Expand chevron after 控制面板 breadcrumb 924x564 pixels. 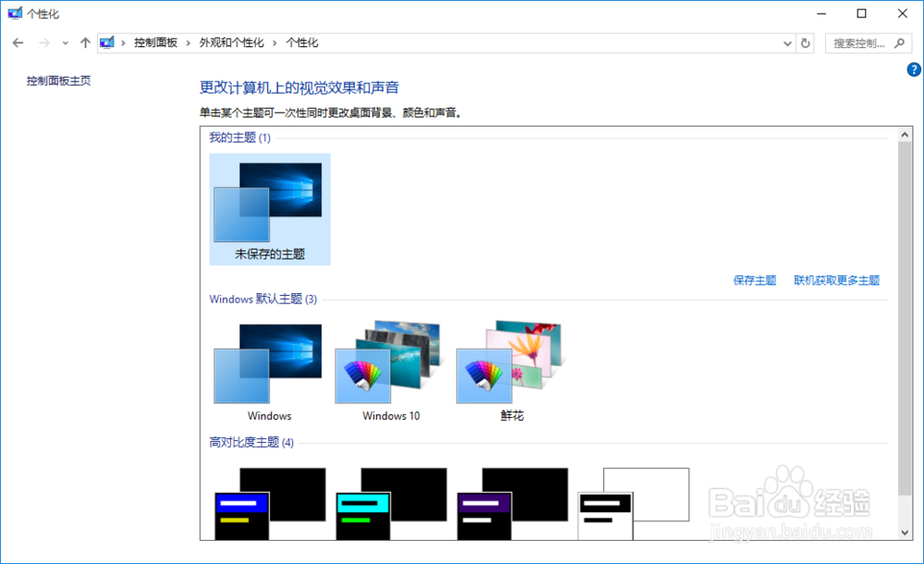point(188,43)
